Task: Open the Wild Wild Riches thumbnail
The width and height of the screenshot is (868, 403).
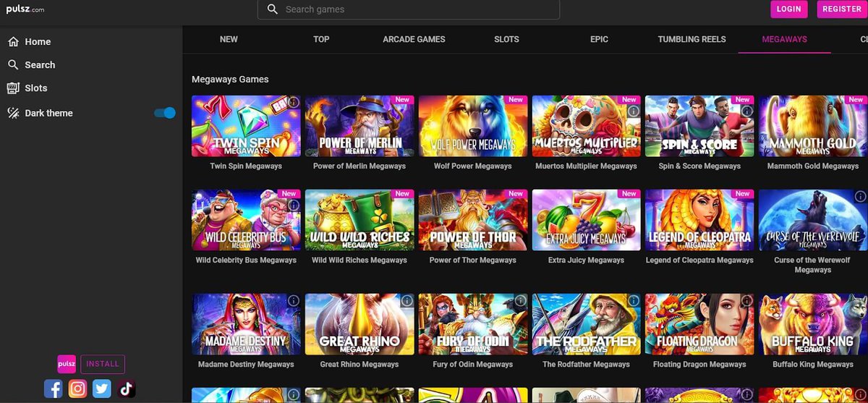Action: click(359, 220)
